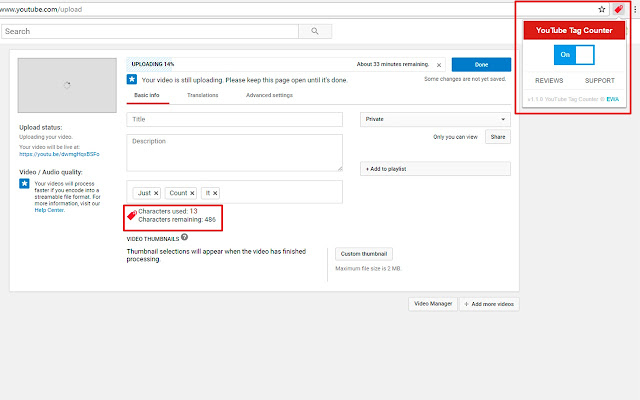Click the EVIA link in the popup footer
Screen dimensions: 640x400
coord(613,99)
